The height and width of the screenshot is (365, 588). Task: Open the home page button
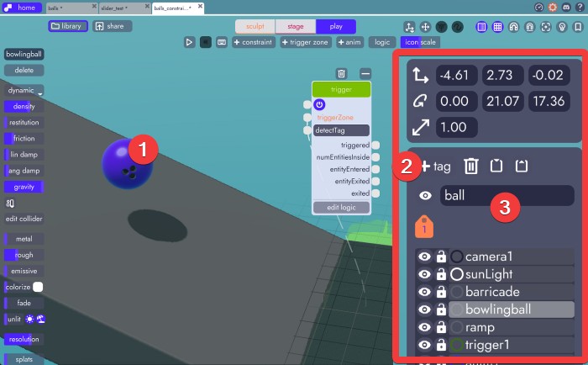click(21, 7)
